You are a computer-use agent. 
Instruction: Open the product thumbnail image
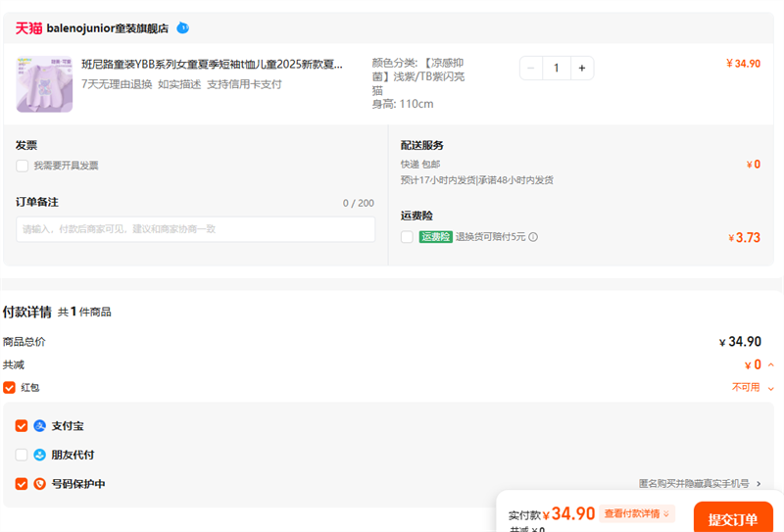[x=44, y=83]
